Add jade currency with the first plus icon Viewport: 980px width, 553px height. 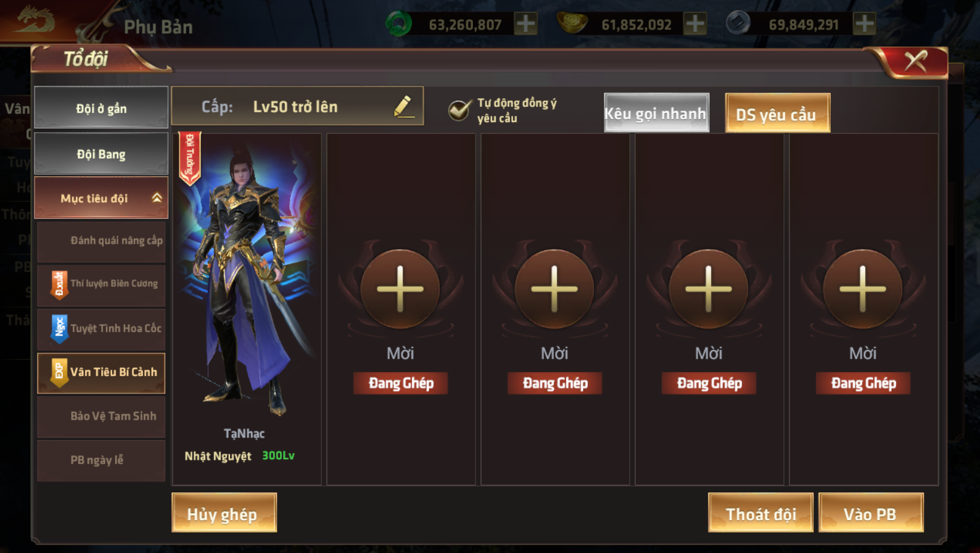[x=525, y=24]
